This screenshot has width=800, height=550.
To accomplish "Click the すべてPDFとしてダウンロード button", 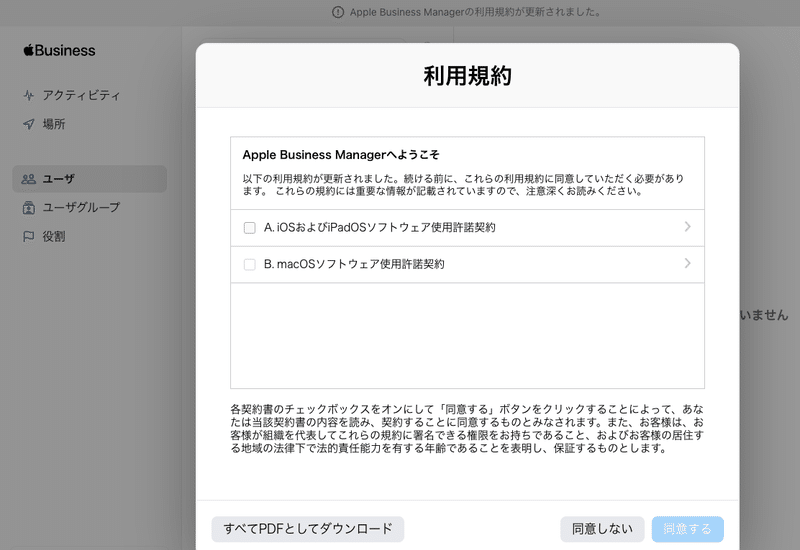I will pyautogui.click(x=308, y=529).
